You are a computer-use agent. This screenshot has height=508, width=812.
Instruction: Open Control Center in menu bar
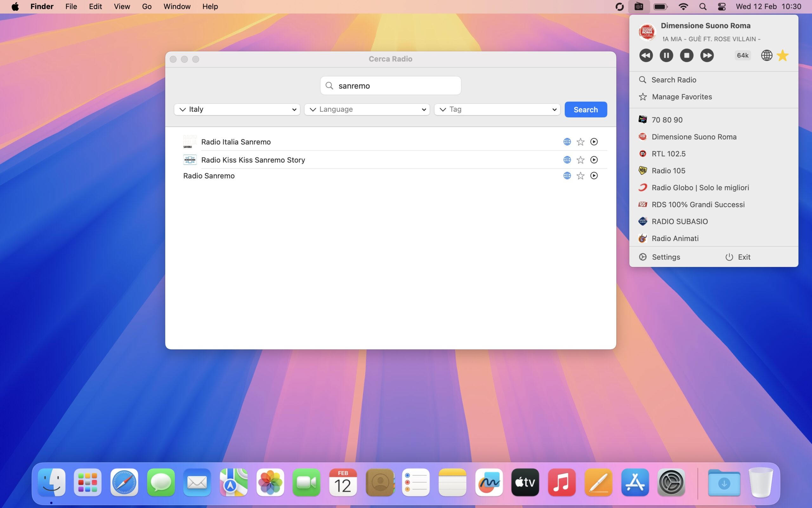pyautogui.click(x=722, y=6)
